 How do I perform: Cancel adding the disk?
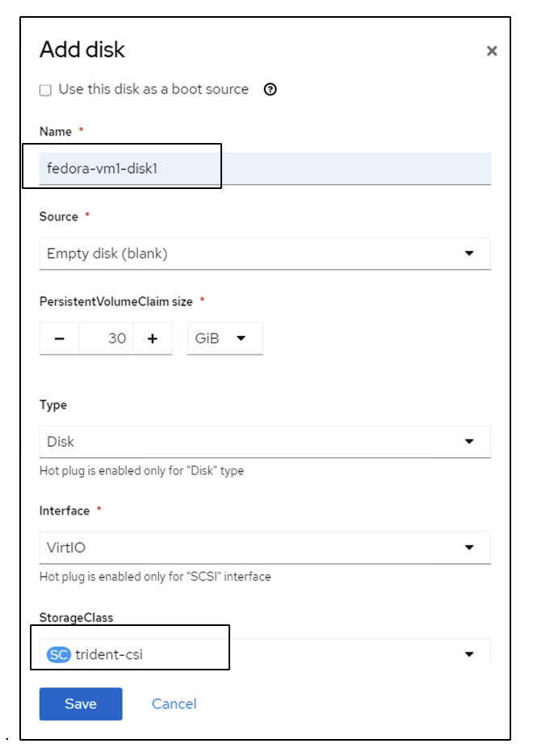174,703
